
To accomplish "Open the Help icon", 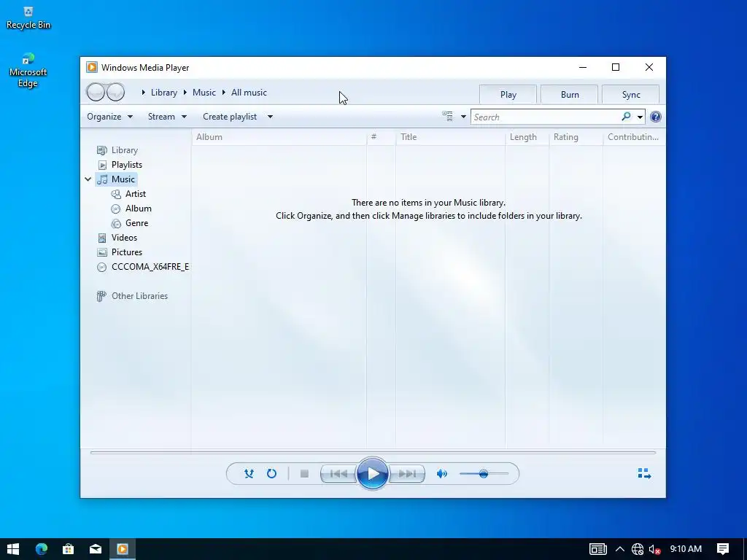I will (x=656, y=117).
